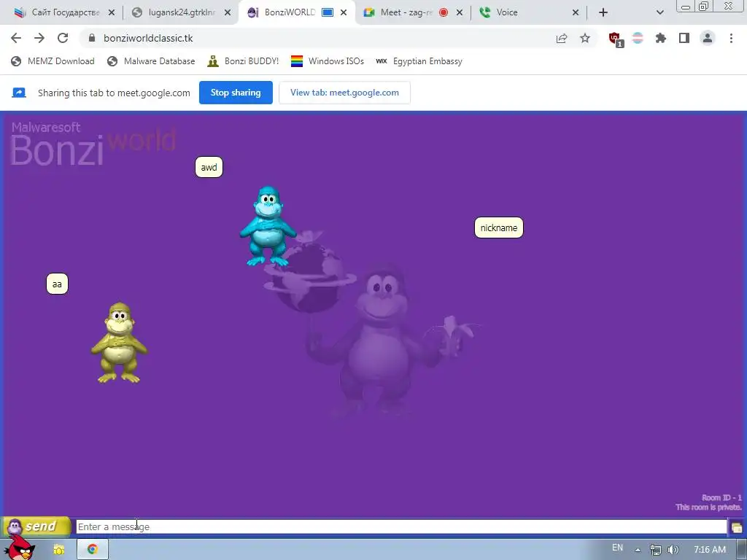Go back with the browser back arrow

click(x=16, y=38)
